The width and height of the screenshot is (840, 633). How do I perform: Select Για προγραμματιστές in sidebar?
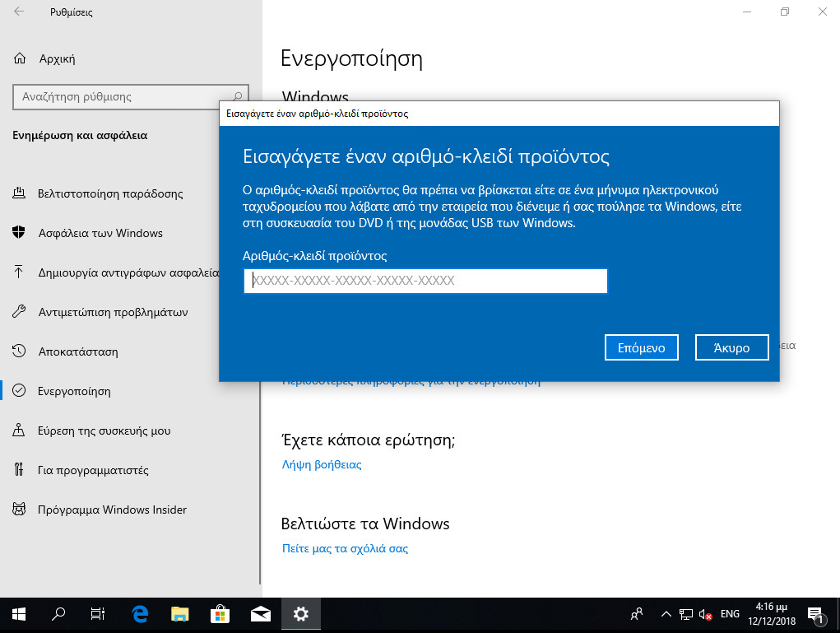click(93, 470)
